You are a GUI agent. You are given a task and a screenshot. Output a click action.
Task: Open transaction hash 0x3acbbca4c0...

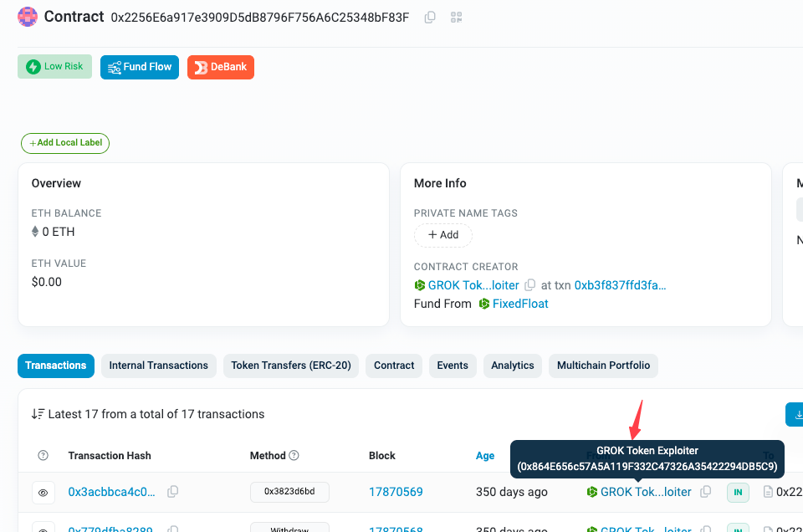111,492
